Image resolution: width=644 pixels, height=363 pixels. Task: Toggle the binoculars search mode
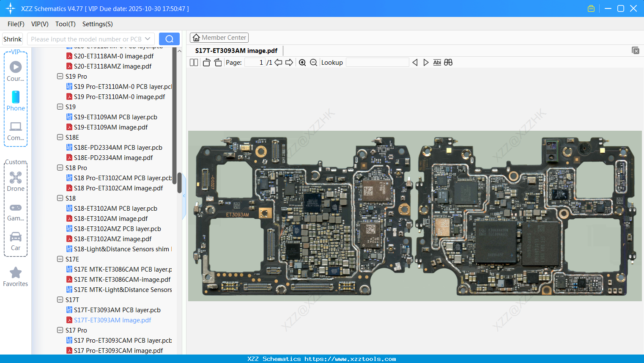(x=448, y=62)
